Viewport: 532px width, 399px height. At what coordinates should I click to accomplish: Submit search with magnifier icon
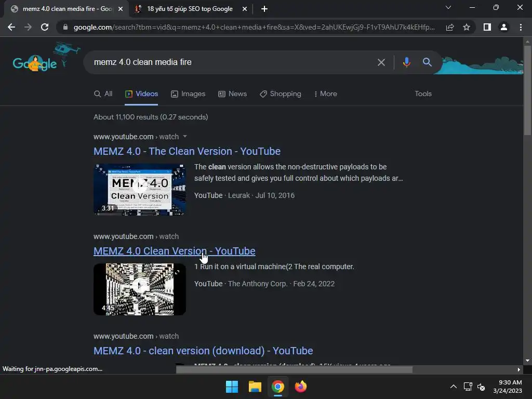(427, 62)
